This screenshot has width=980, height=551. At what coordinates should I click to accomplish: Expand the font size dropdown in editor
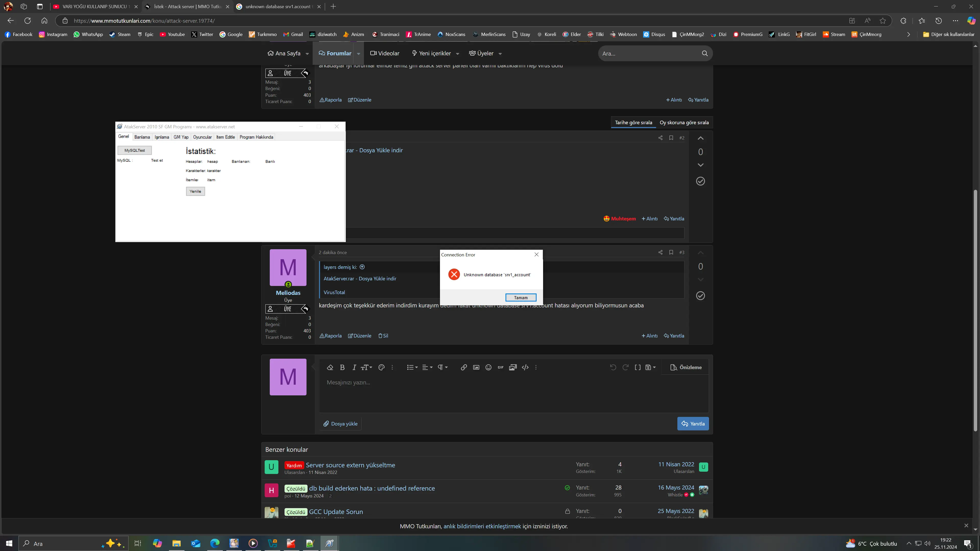point(366,367)
